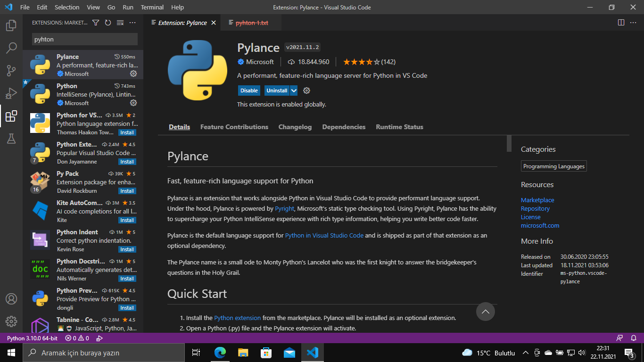
Task: Open the Marketplace resource link
Action: click(537, 200)
